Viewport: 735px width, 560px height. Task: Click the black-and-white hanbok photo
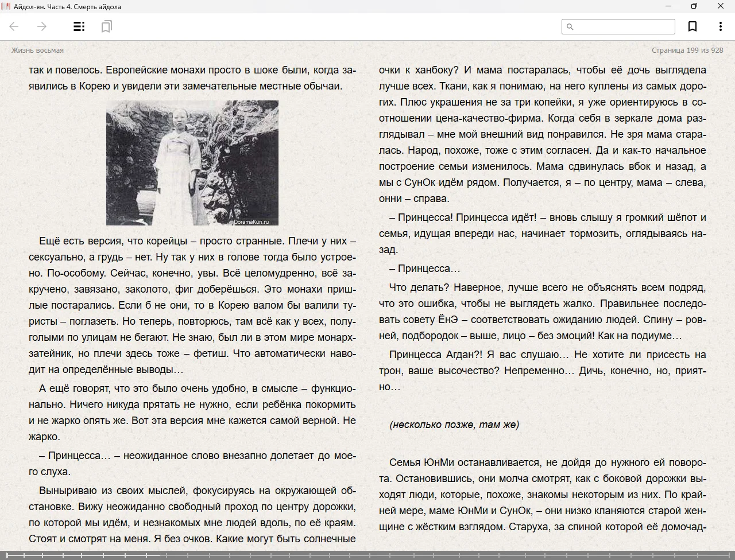click(x=192, y=162)
